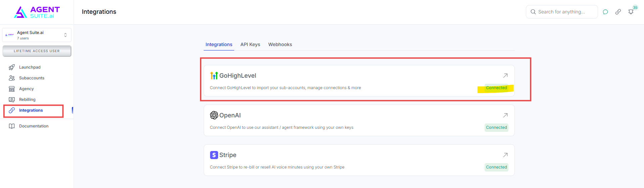Click the GoHighLevel card title
Screen dimensions: 644x188
[x=238, y=76]
